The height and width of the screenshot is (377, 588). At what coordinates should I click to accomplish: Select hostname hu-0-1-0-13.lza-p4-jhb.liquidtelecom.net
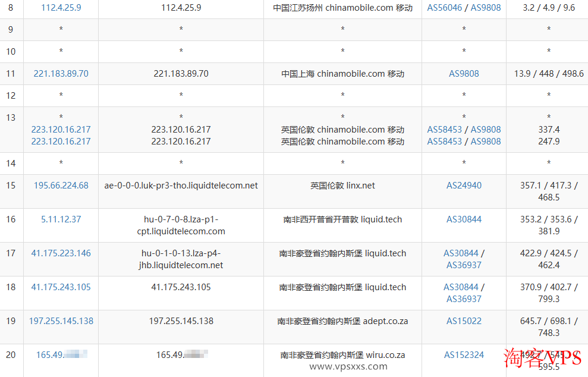(x=181, y=259)
